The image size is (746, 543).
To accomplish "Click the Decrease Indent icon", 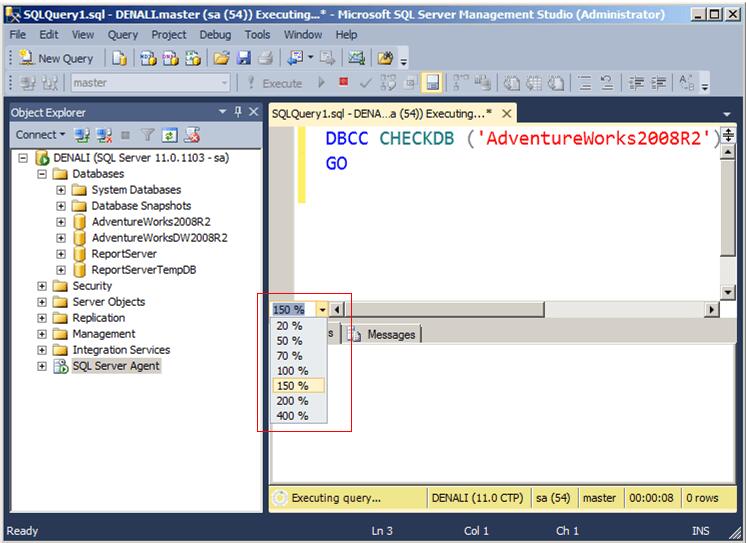I will coord(637,83).
